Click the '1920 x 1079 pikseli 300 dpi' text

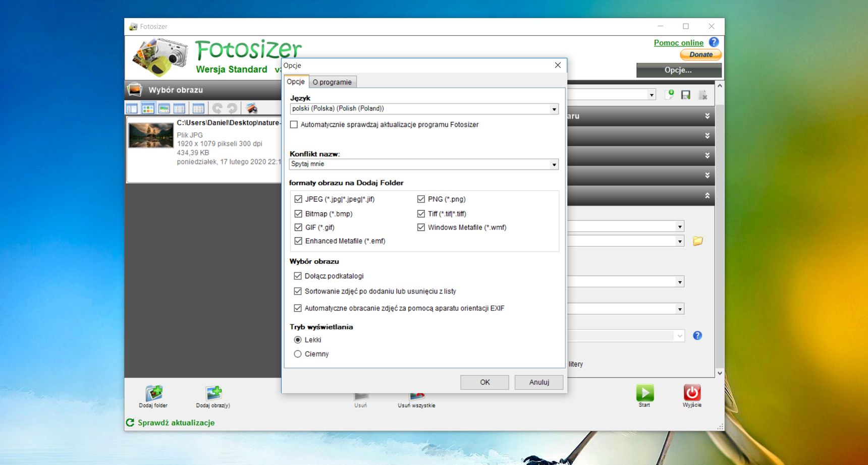coord(220,144)
